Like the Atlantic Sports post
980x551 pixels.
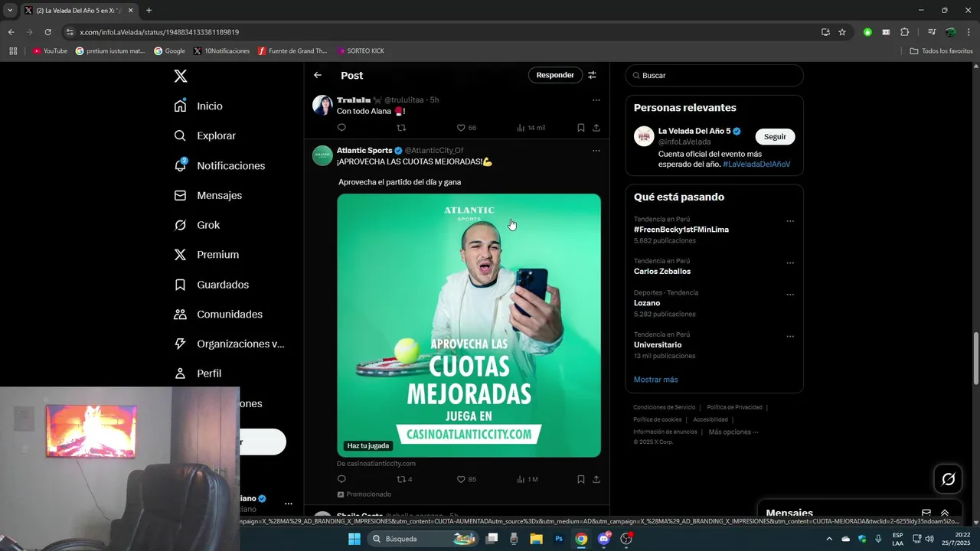(x=466, y=480)
